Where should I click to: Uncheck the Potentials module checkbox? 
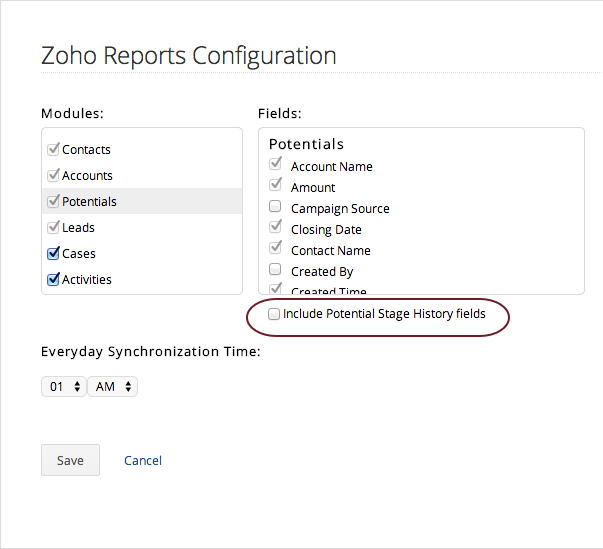pos(54,201)
